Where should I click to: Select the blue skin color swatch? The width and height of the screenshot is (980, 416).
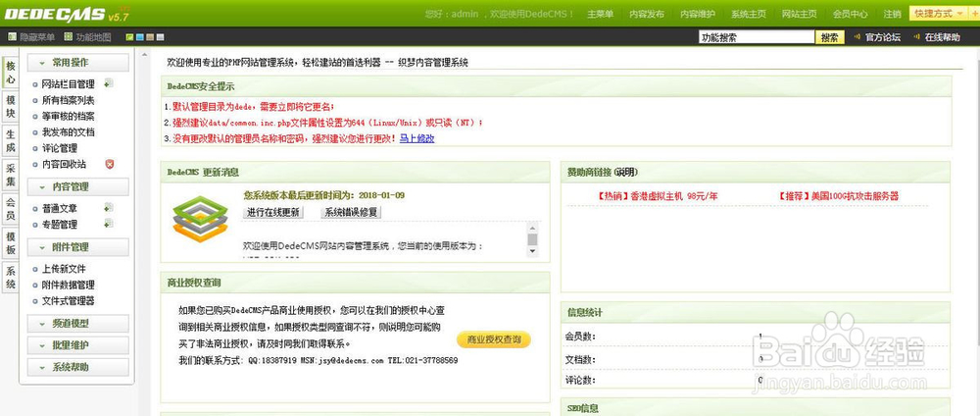(x=139, y=37)
